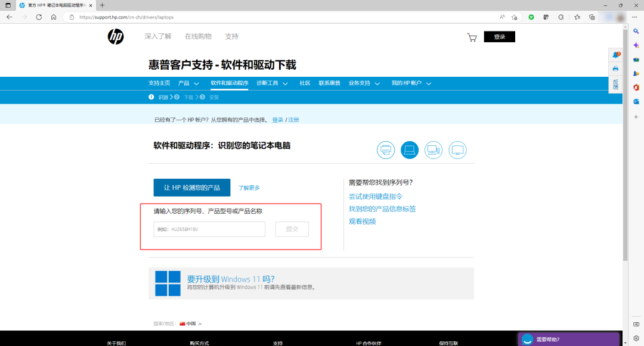Viewport: 644px width, 346px height.
Task: Open the 在线购物 top menu
Action: [198, 36]
